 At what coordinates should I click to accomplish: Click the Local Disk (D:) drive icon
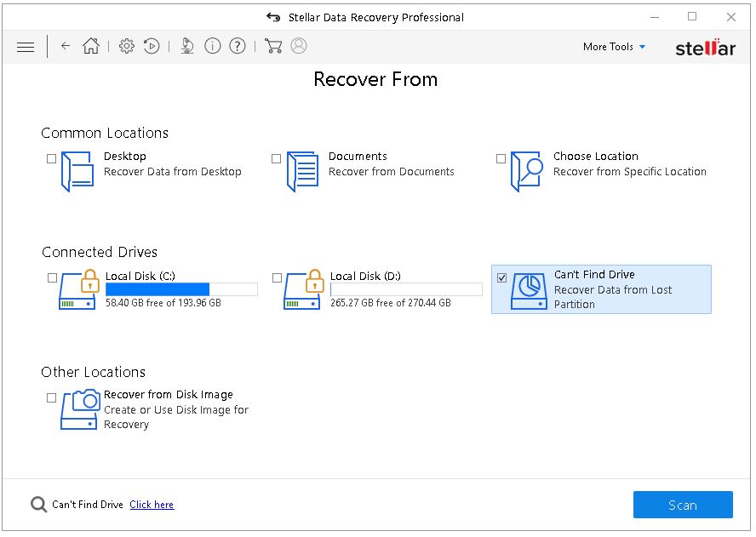[303, 289]
